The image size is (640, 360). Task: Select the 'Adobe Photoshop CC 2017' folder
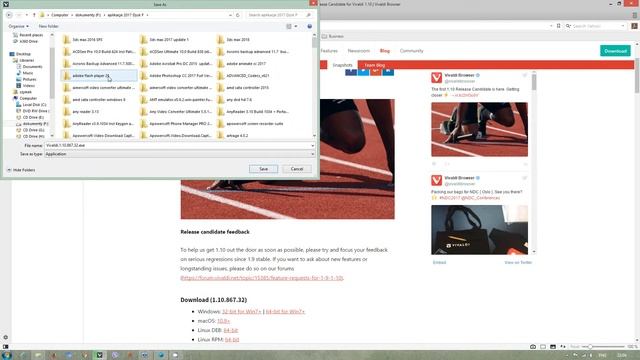tap(180, 76)
